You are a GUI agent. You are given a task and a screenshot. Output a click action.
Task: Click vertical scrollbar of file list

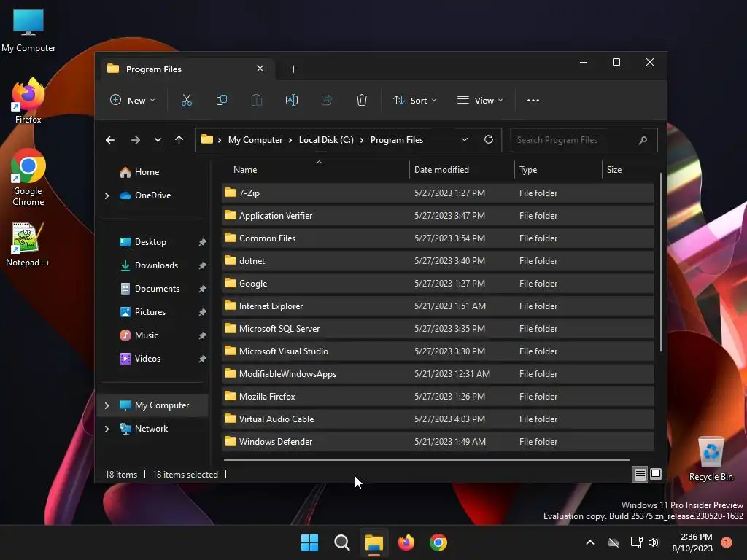[661, 262]
